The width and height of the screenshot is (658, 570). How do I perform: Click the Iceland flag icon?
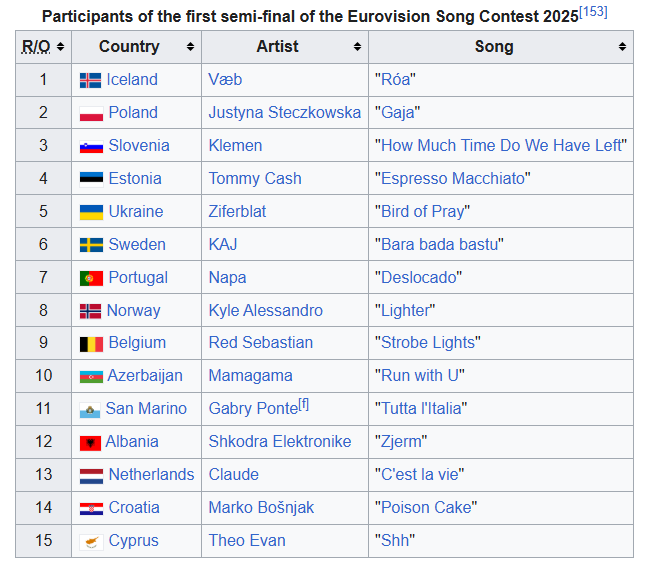pyautogui.click(x=90, y=80)
